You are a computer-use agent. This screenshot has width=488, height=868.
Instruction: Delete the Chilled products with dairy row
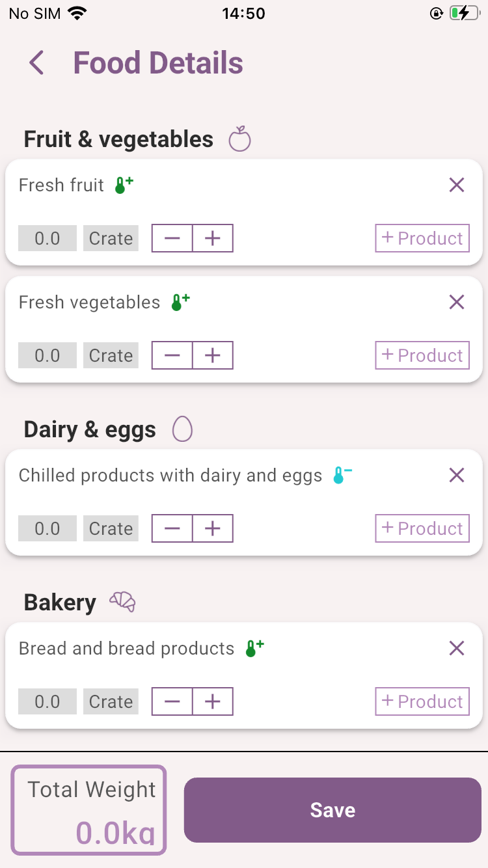457,475
